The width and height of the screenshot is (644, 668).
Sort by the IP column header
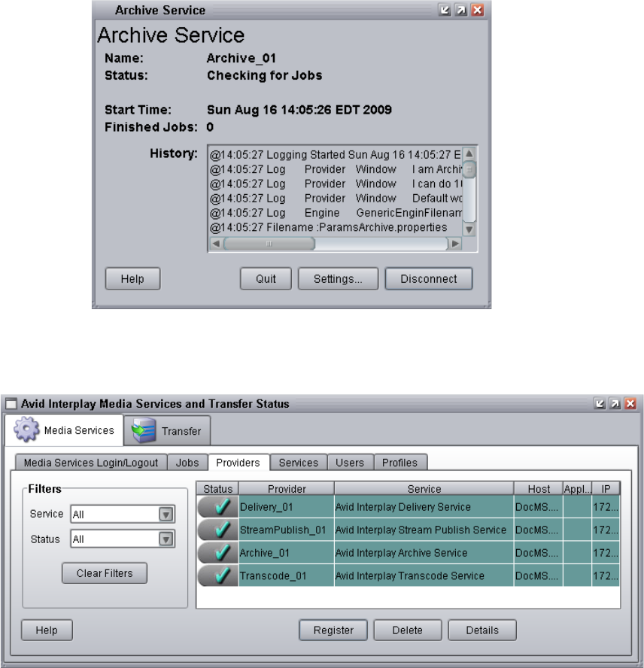[x=606, y=489]
